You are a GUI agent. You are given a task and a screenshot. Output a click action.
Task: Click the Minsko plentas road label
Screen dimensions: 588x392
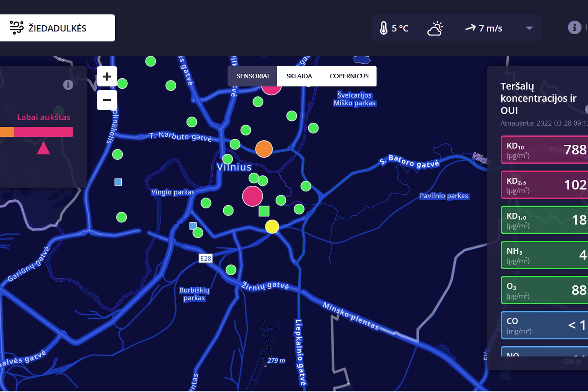tap(351, 316)
